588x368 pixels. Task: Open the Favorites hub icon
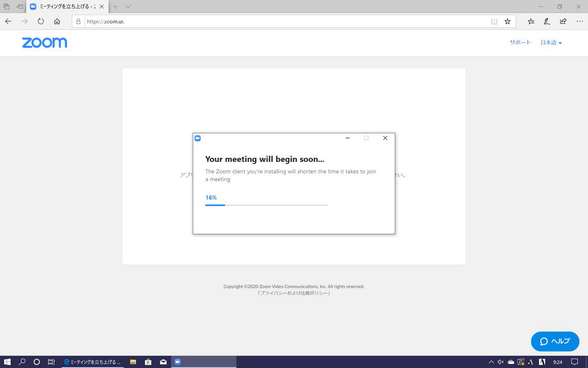pos(531,21)
